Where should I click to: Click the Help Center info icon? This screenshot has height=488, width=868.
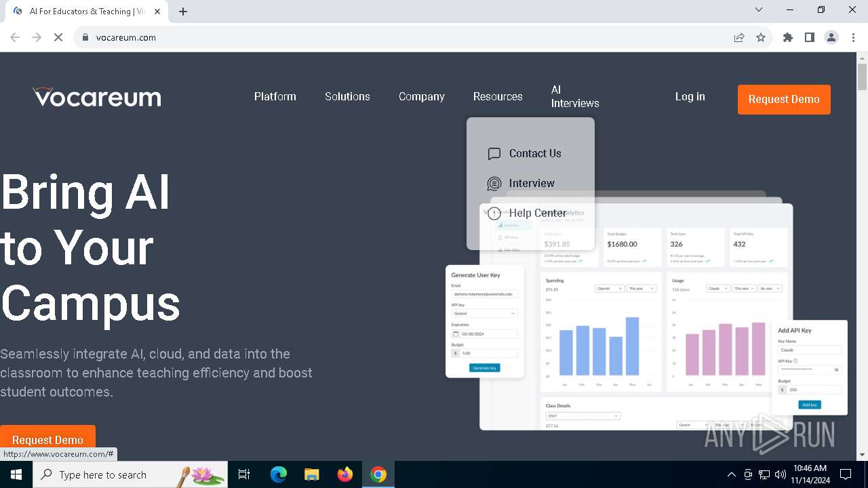pos(494,213)
